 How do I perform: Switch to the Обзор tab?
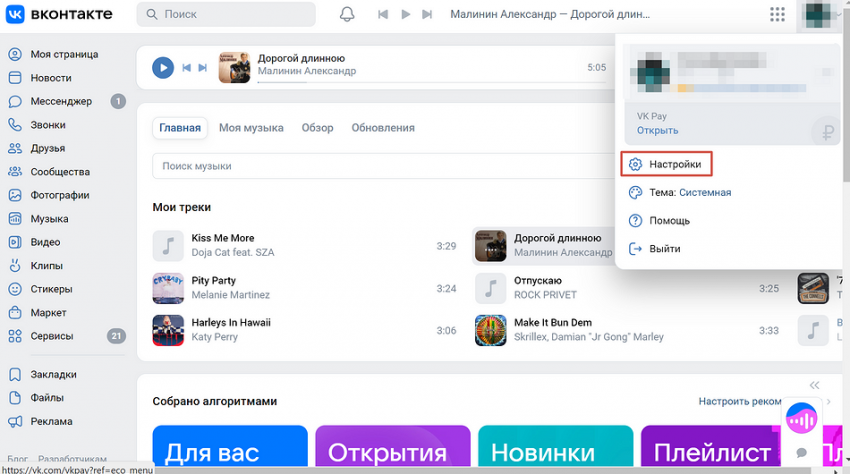pyautogui.click(x=317, y=128)
